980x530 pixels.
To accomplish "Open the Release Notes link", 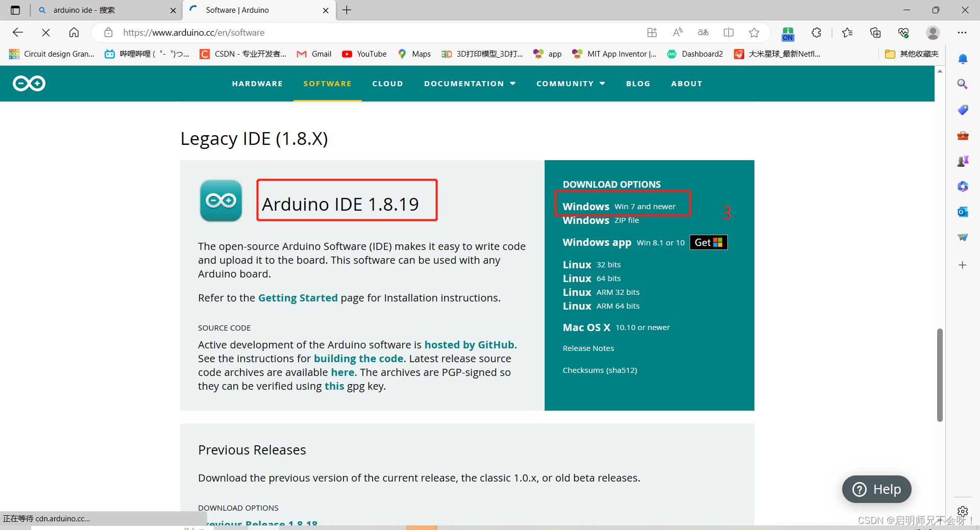I will tap(588, 348).
